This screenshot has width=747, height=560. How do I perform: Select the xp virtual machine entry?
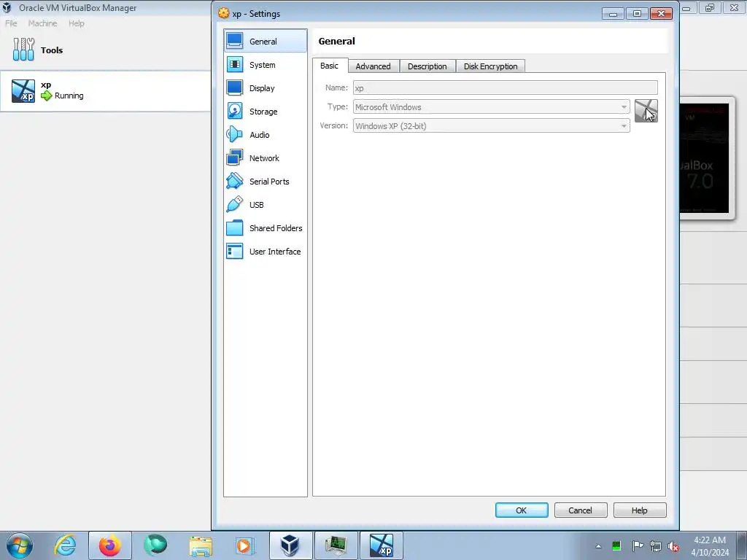105,91
